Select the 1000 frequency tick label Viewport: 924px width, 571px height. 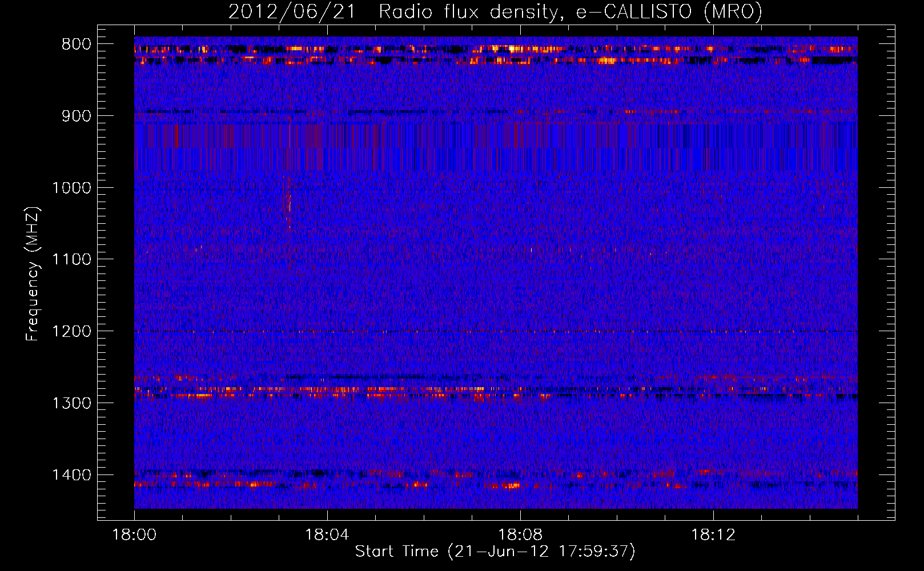tap(71, 188)
